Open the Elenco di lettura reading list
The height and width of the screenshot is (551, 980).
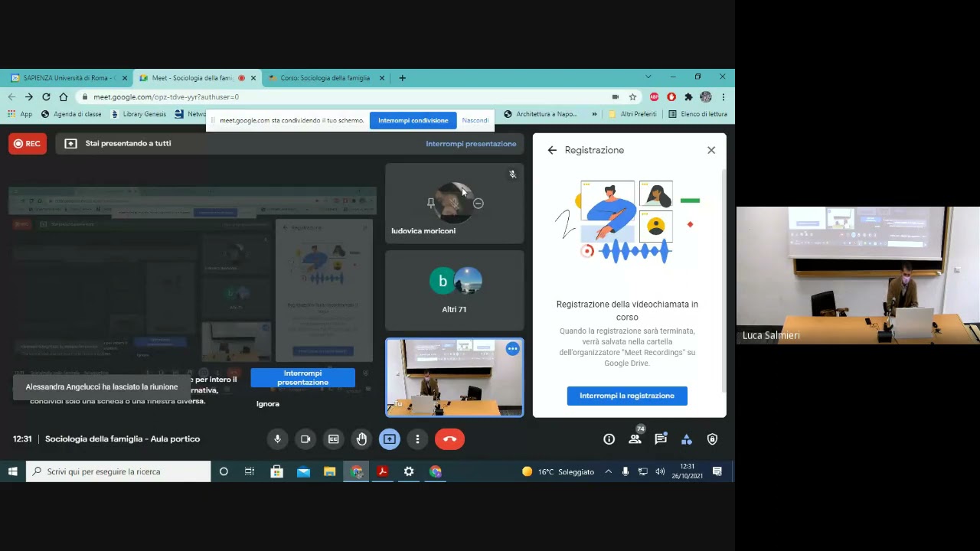697,114
